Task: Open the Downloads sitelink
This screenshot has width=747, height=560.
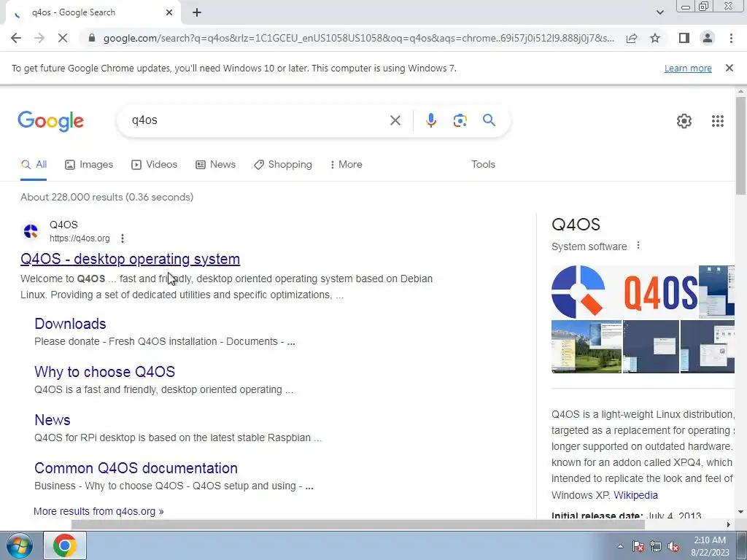Action: pyautogui.click(x=70, y=324)
